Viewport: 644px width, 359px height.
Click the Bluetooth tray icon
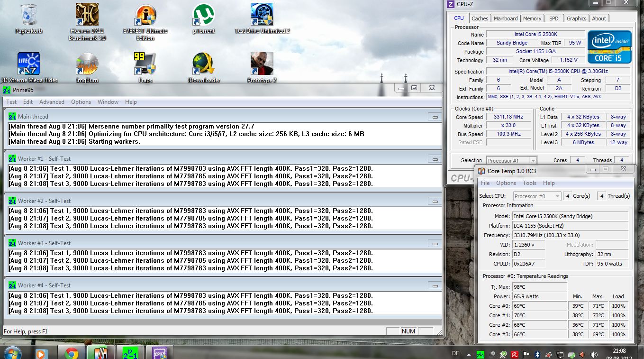coord(538,354)
